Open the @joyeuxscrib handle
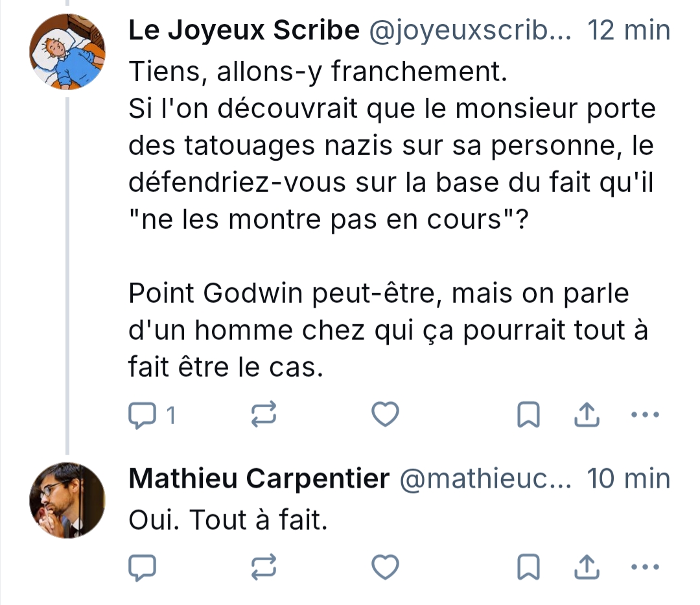The width and height of the screenshot is (700, 605). 469,30
